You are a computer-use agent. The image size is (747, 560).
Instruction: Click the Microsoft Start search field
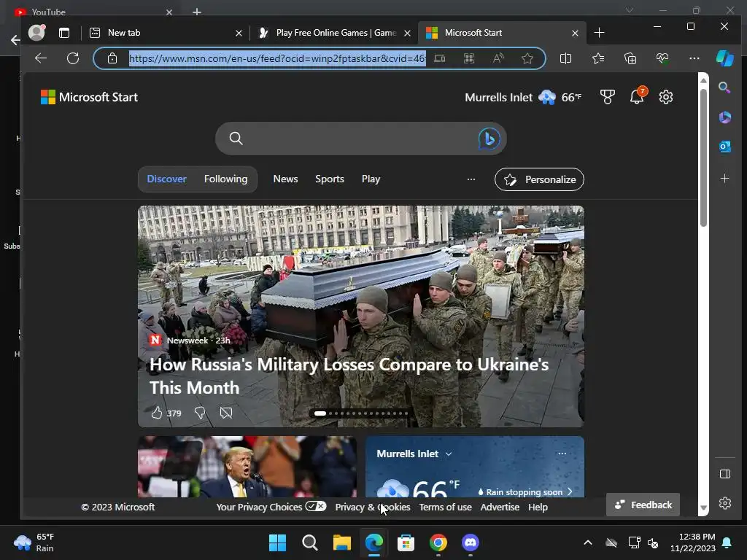[360, 139]
